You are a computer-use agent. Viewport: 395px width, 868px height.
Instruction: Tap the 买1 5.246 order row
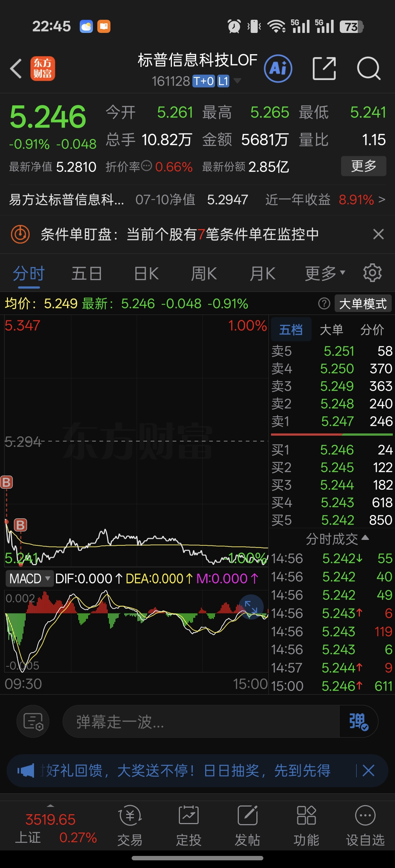[x=332, y=450]
